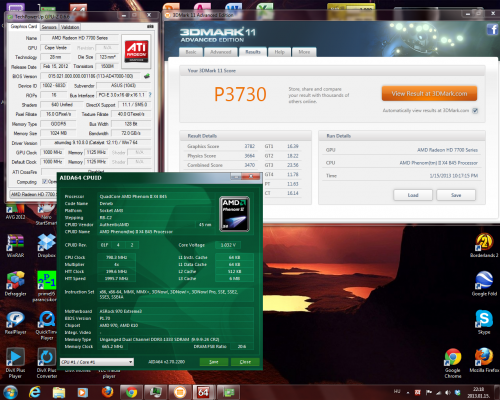This screenshot has width=500, height=400.
Task: Click the Load button in Run Details
Action: (x=413, y=195)
